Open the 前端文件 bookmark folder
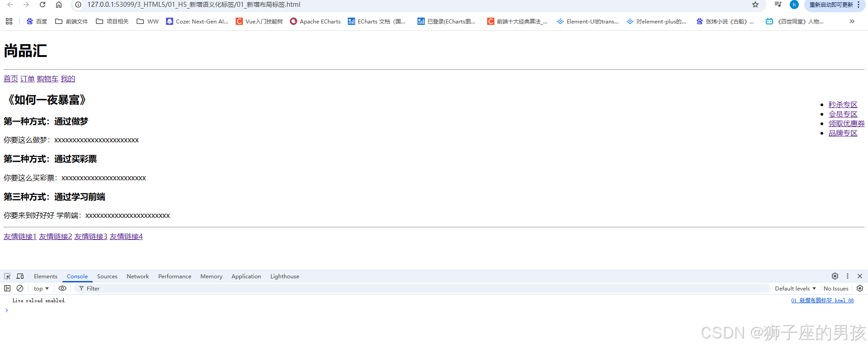The height and width of the screenshot is (347, 868). 71,21
